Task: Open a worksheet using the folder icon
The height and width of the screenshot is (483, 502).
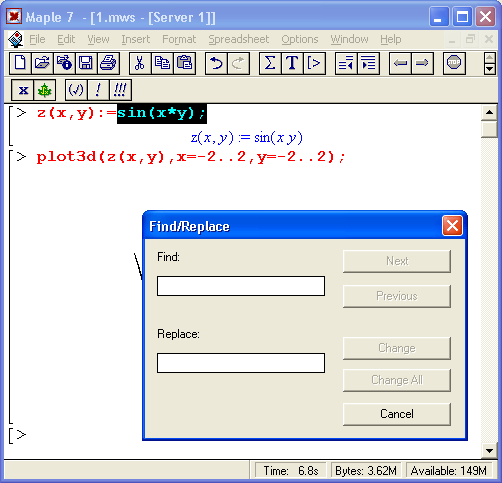Action: (x=42, y=63)
